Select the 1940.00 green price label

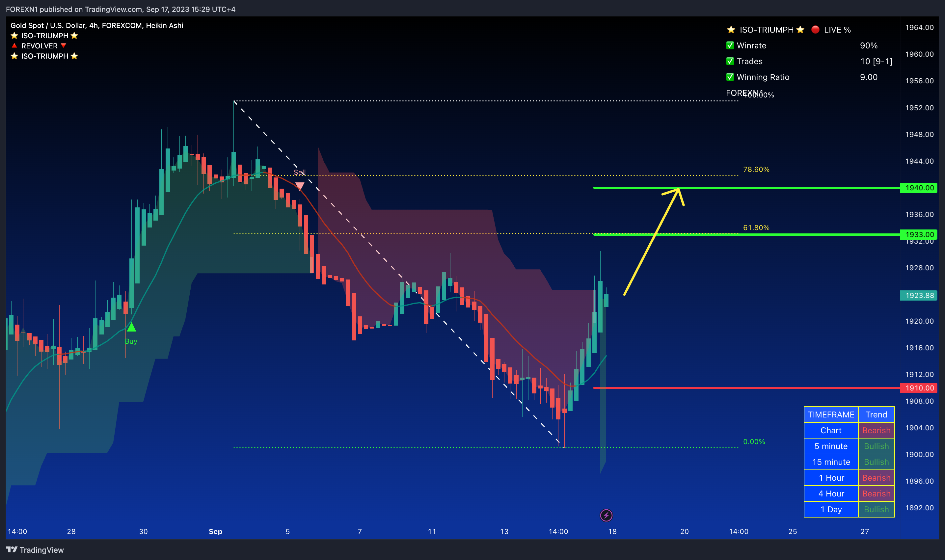[x=919, y=188]
